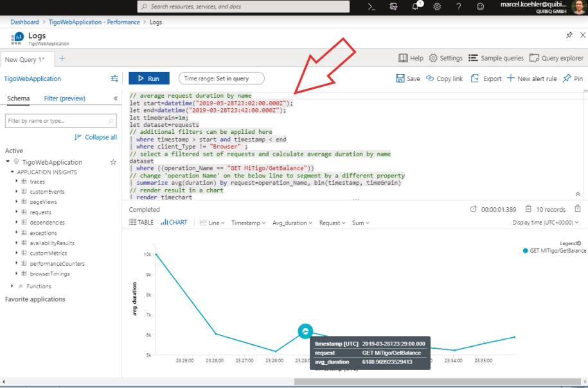588x388 pixels.
Task: Create a new alert rule
Action: click(531, 79)
